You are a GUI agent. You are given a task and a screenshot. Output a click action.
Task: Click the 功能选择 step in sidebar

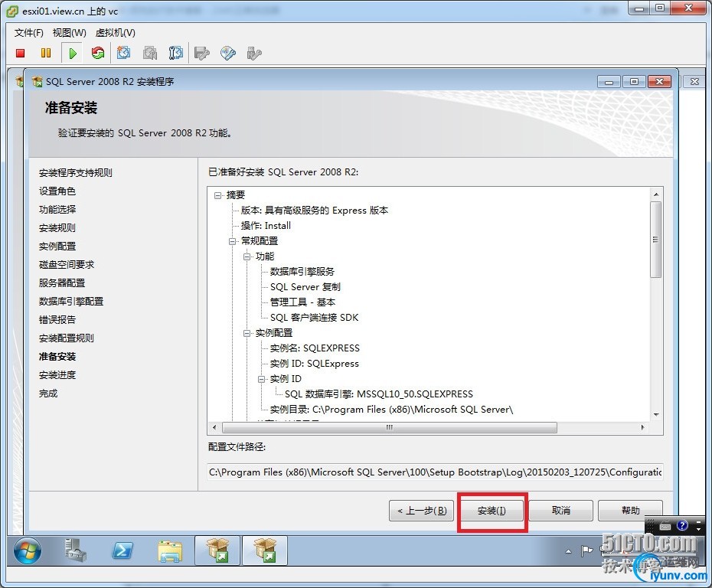pos(57,210)
